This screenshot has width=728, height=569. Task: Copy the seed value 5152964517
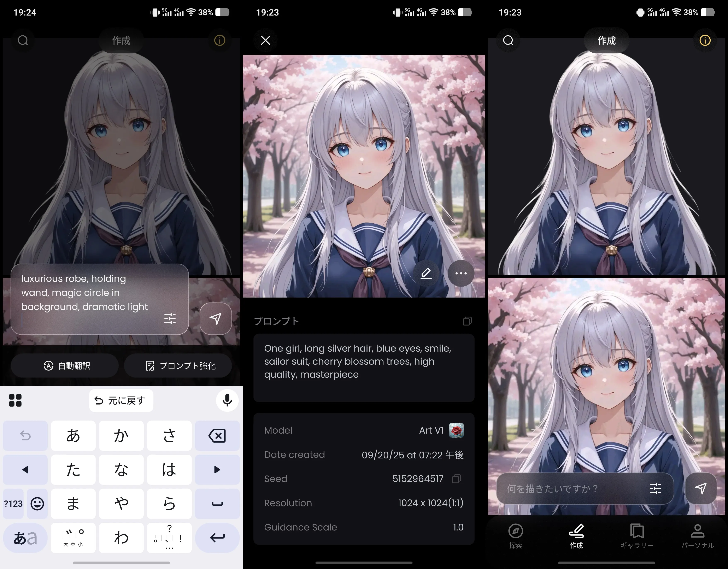(456, 479)
